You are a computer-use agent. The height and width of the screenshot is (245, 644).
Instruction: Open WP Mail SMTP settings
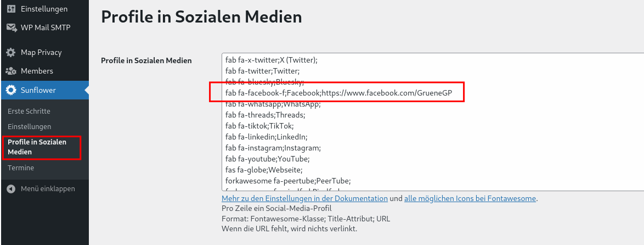coord(46,27)
